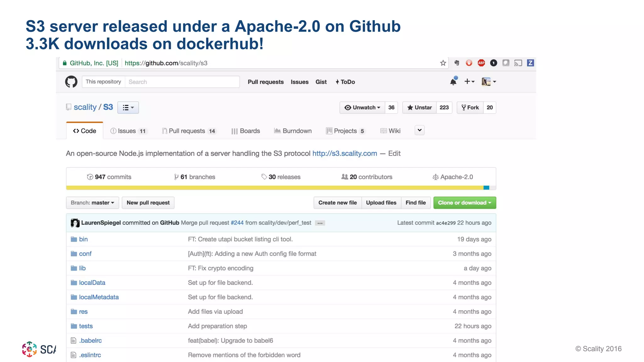Screen dimensions: 644x362
Task: View 947 commits
Action: tap(109, 177)
